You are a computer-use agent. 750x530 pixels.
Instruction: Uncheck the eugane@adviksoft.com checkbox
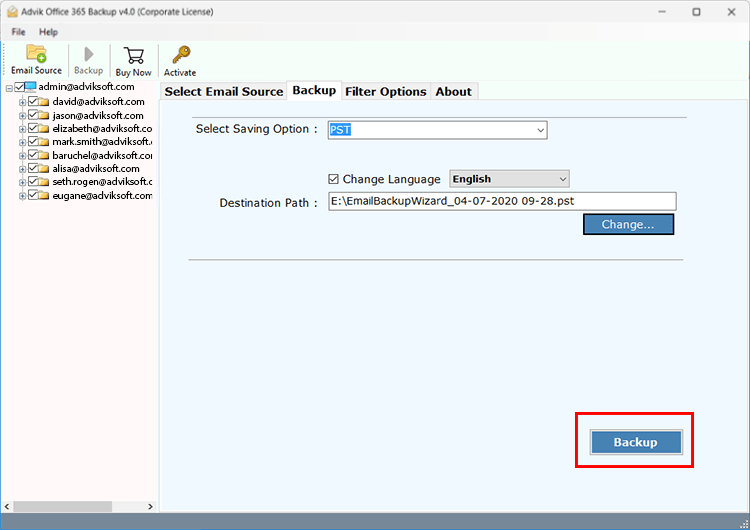(33, 195)
